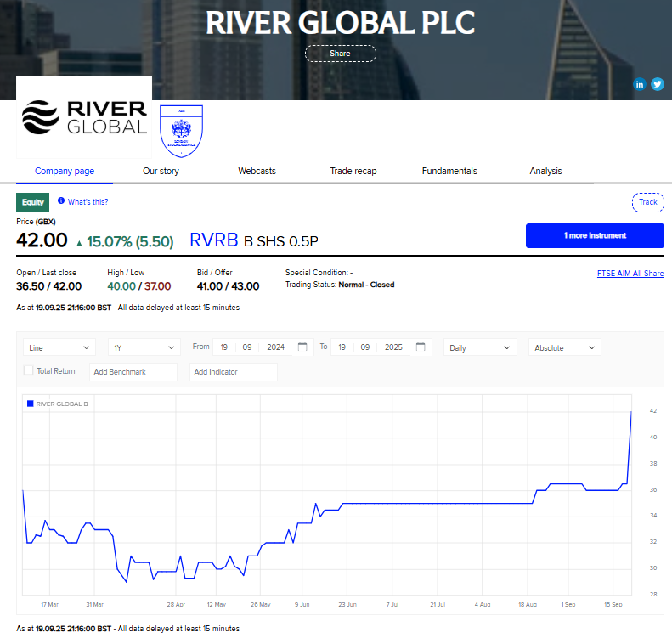Switch to the Fundamentals tab

[x=449, y=171]
